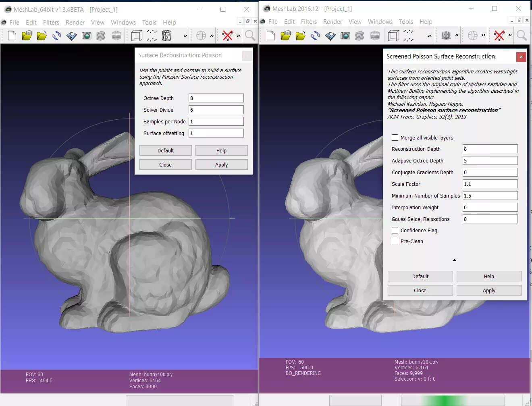This screenshot has width=532, height=406.
Task: Bounding box icon in MeshLab 2016.12 toolbar
Action: (393, 36)
